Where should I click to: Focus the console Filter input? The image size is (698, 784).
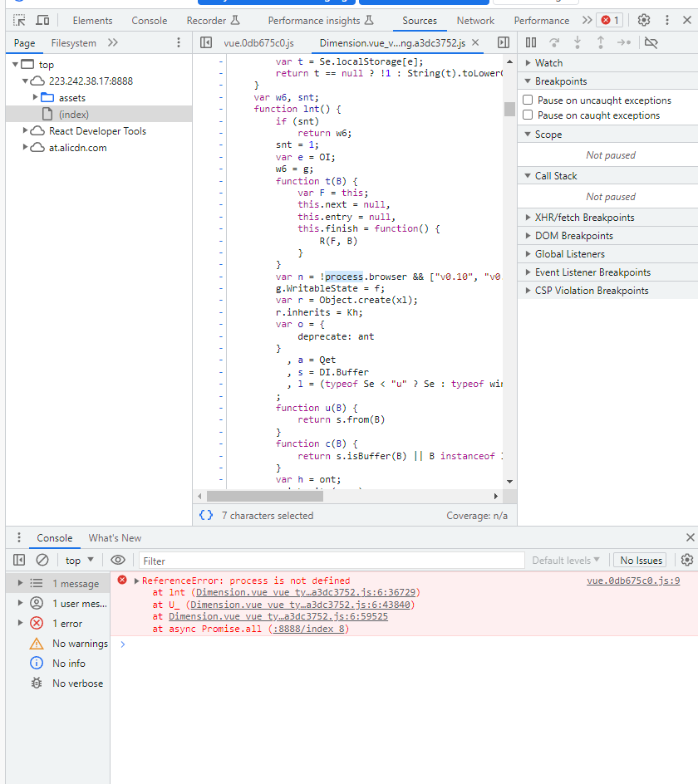pyautogui.click(x=332, y=561)
